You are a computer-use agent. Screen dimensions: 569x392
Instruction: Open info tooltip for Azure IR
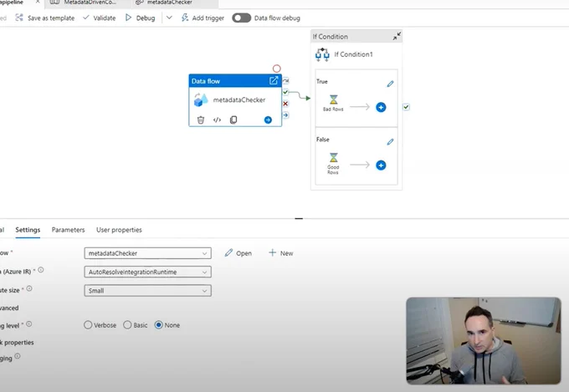point(41,270)
